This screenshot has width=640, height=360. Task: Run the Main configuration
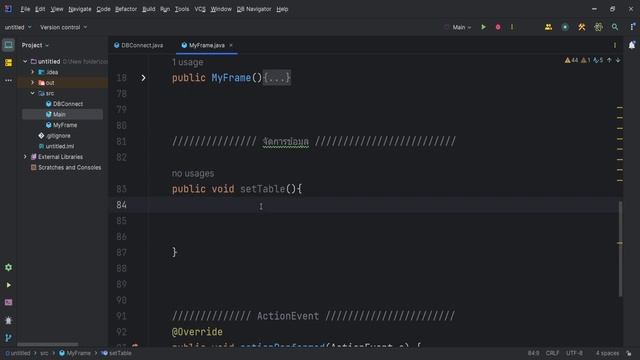coord(483,27)
